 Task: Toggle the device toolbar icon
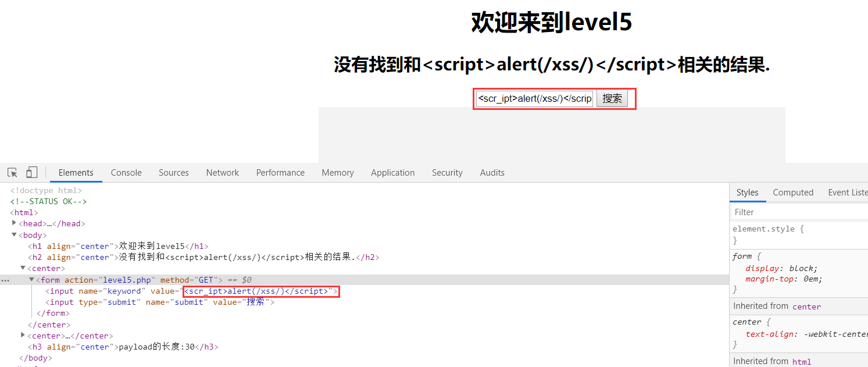32,173
